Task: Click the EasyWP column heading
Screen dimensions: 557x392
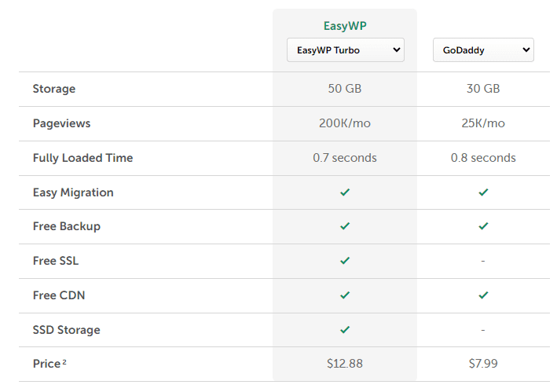Action: 345,26
